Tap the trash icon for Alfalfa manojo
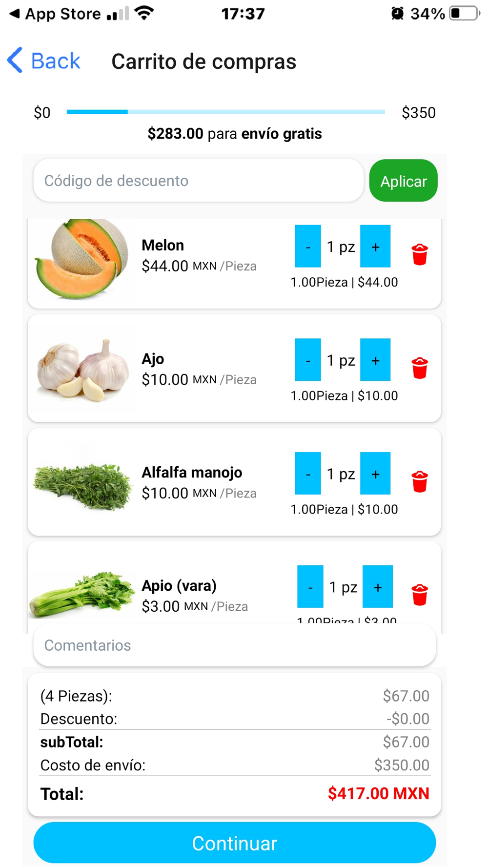488x868 pixels. [419, 482]
